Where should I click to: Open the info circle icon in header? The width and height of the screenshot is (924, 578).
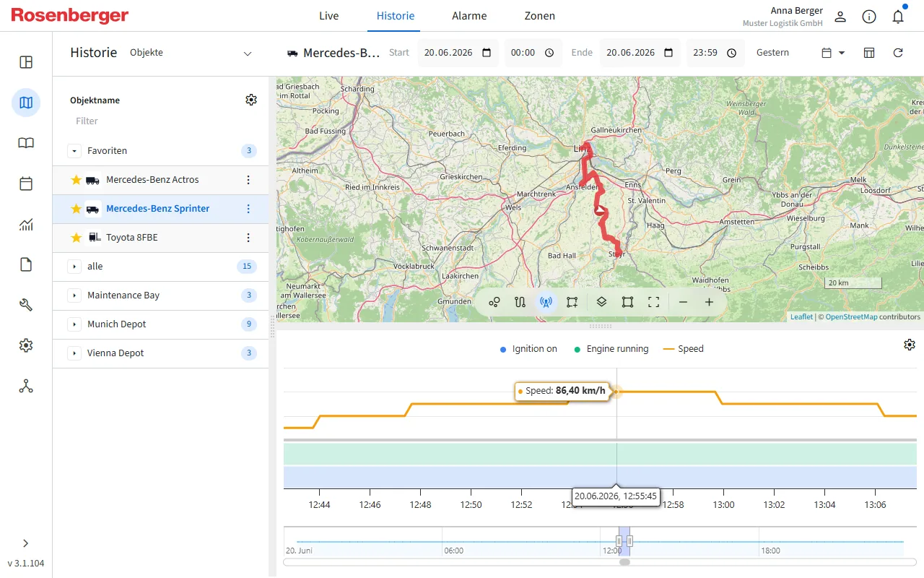(869, 17)
